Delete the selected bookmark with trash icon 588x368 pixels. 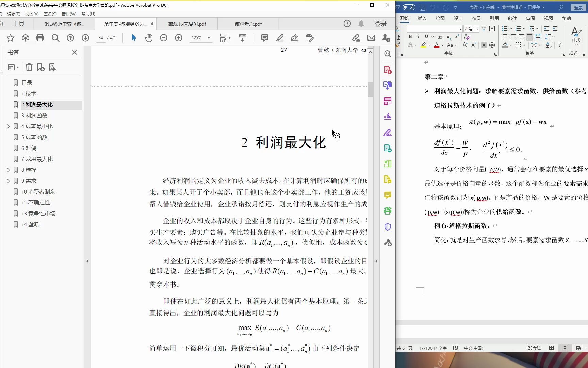(29, 67)
